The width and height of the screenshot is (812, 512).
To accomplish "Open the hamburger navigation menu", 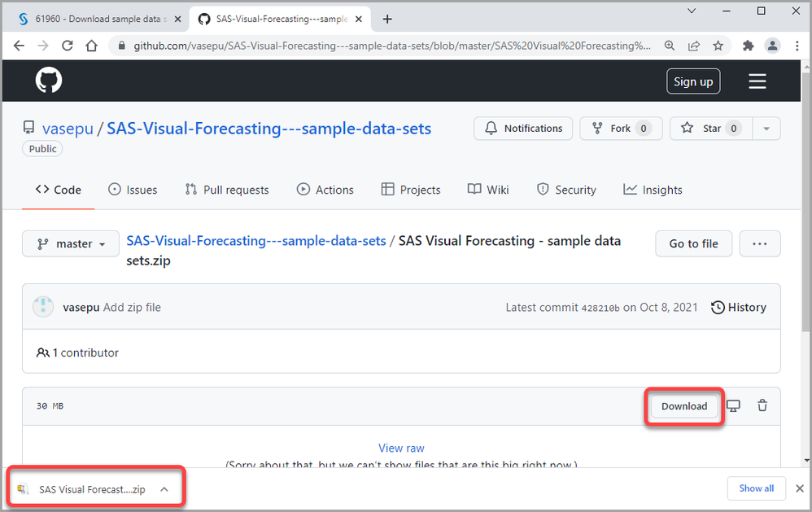I will (x=757, y=81).
